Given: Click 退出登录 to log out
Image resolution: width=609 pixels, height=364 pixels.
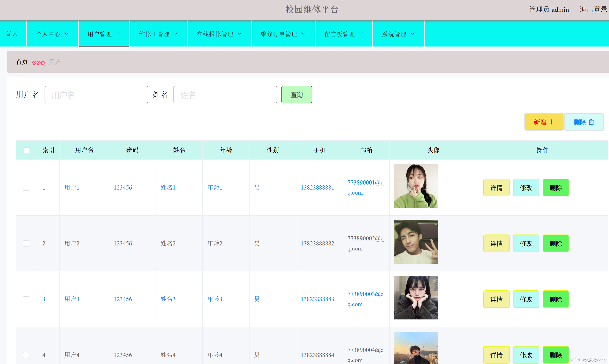Looking at the screenshot, I should click(x=593, y=10).
